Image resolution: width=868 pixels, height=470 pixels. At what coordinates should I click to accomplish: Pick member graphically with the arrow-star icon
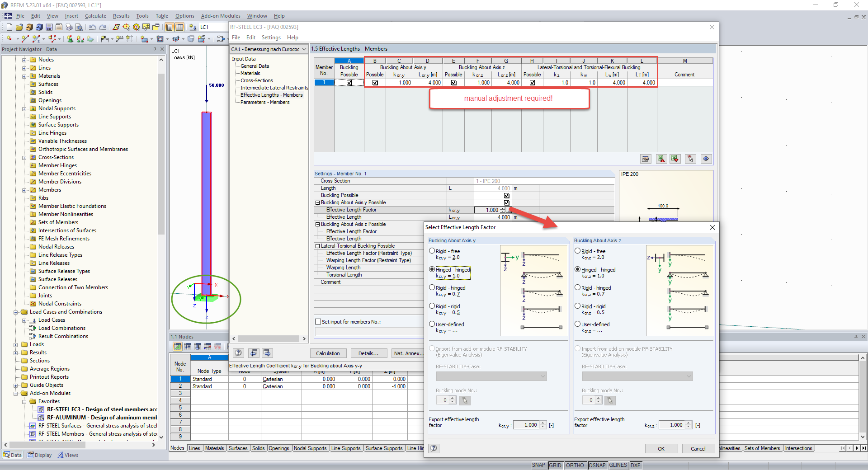tap(690, 159)
